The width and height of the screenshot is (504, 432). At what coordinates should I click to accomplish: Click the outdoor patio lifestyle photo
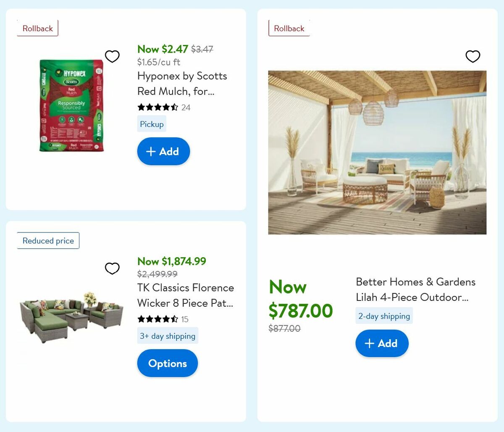377,152
